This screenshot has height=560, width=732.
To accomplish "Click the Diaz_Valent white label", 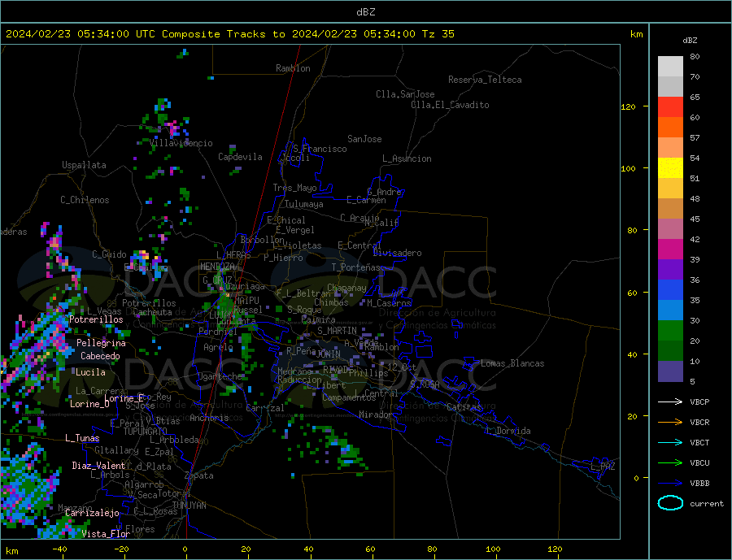I will pyautogui.click(x=98, y=466).
